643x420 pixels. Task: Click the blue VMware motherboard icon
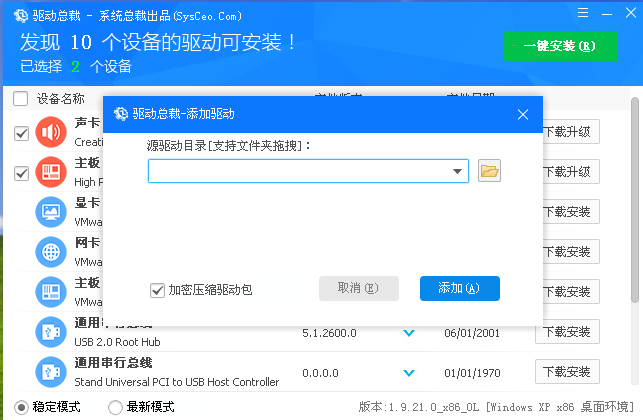[x=51, y=292]
